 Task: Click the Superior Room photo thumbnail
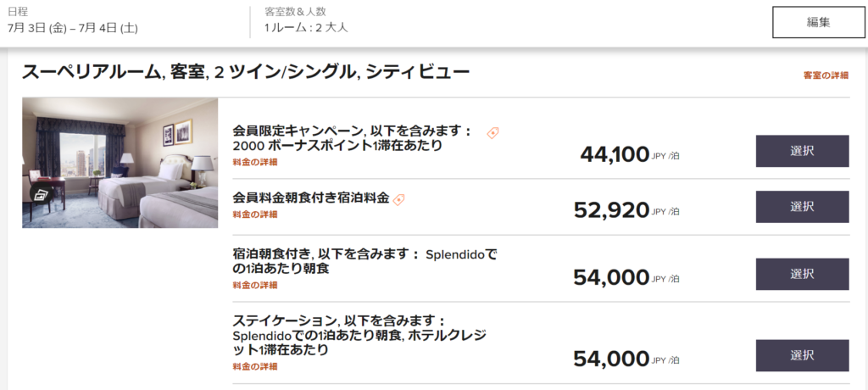pos(120,163)
